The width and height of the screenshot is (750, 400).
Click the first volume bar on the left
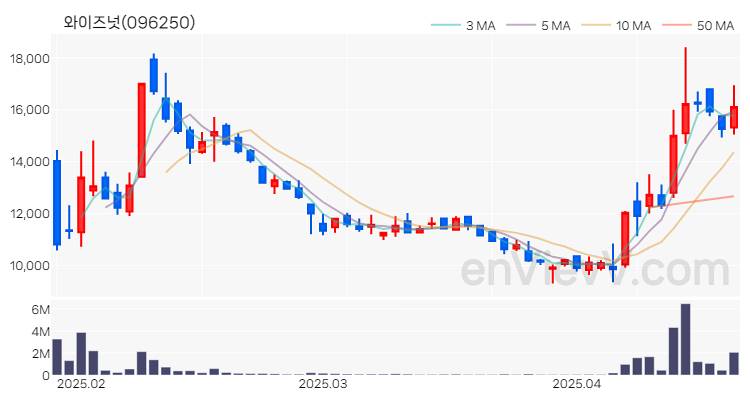[57, 357]
